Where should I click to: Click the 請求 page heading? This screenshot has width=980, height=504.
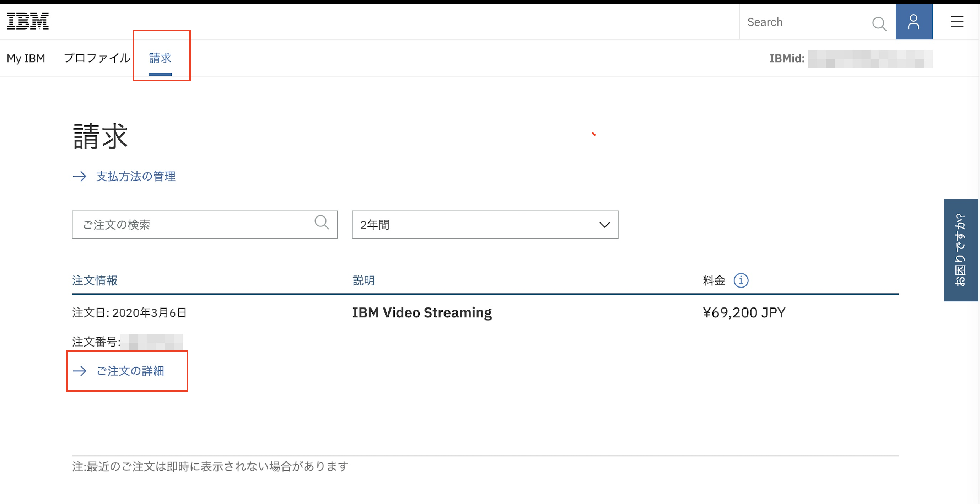[101, 136]
